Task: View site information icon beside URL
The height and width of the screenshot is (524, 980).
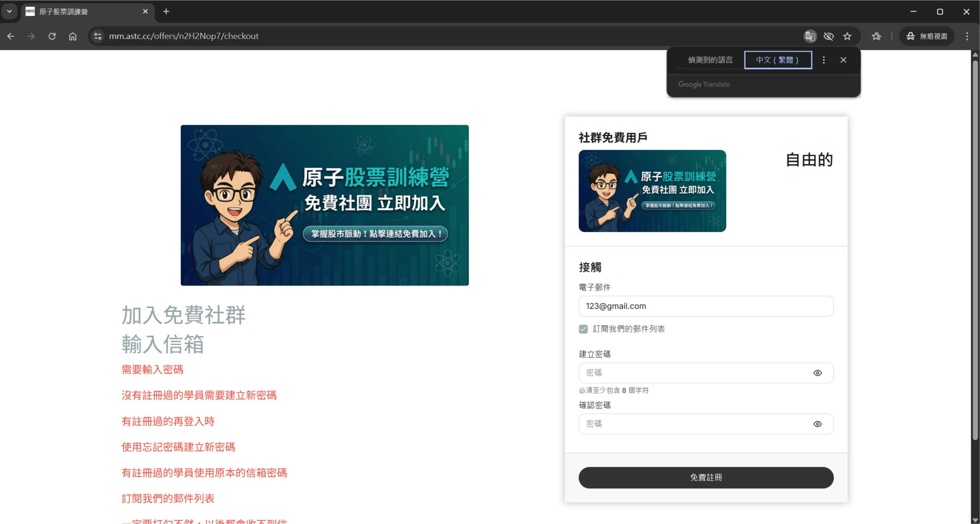Action: pos(98,36)
